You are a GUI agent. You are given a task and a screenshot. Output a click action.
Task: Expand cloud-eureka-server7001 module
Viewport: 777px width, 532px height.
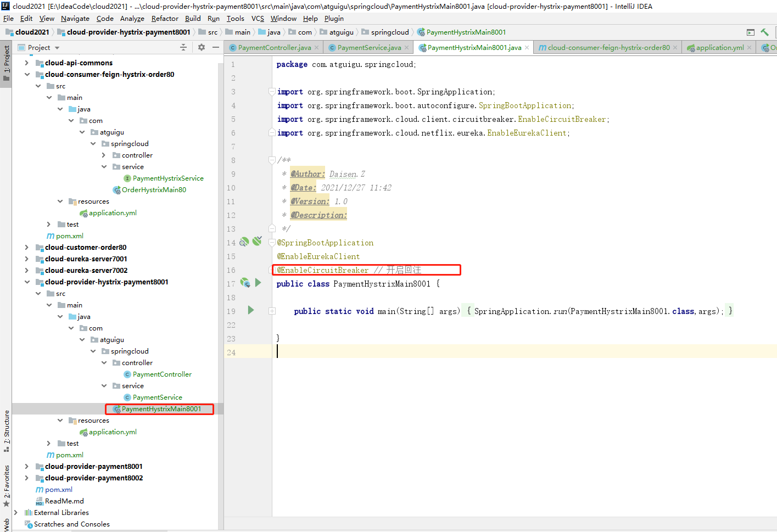pos(26,259)
